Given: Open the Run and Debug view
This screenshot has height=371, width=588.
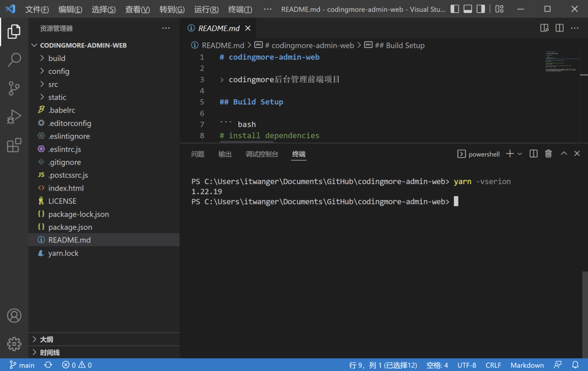Looking at the screenshot, I should pyautogui.click(x=14, y=117).
